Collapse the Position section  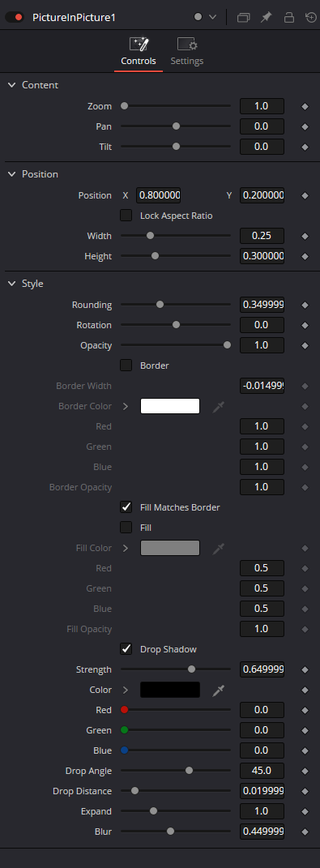[11, 173]
